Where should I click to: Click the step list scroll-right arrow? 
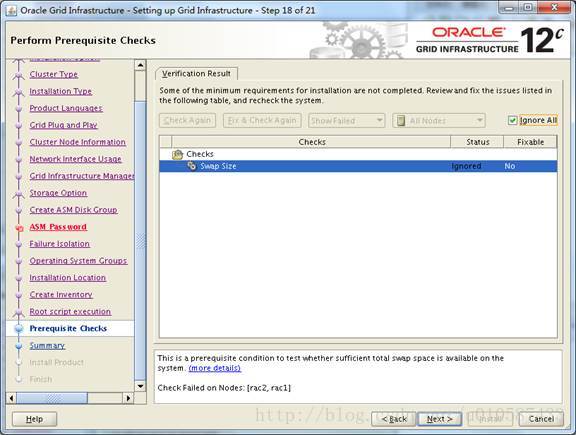[x=128, y=398]
